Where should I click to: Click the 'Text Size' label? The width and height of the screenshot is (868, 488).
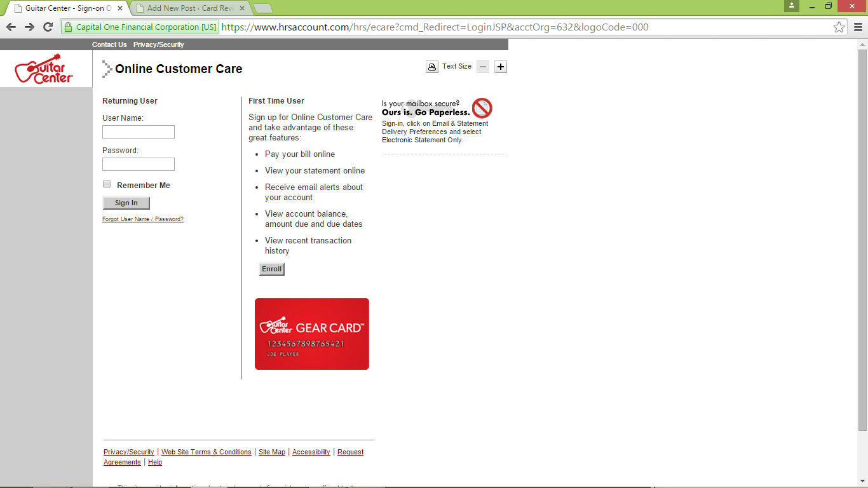coord(457,66)
